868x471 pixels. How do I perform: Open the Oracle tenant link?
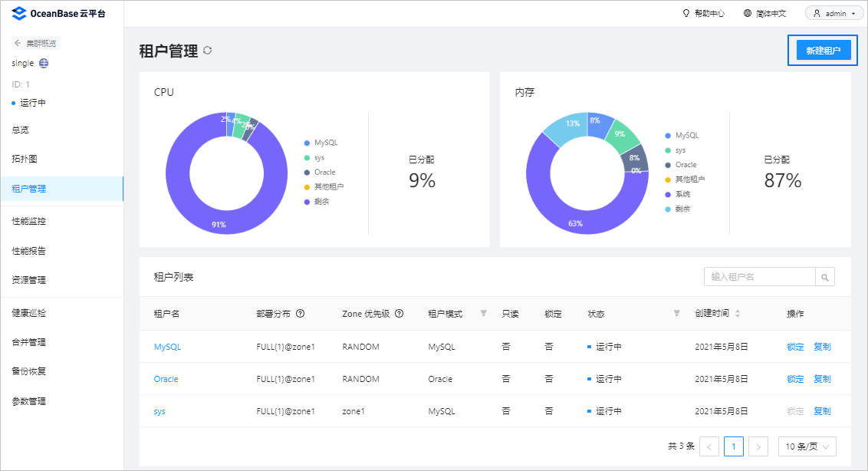pos(166,379)
